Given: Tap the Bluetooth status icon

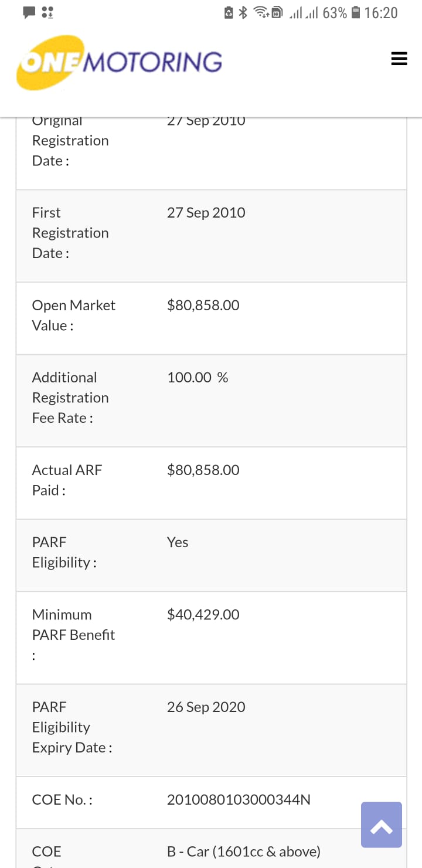Looking at the screenshot, I should (x=243, y=12).
